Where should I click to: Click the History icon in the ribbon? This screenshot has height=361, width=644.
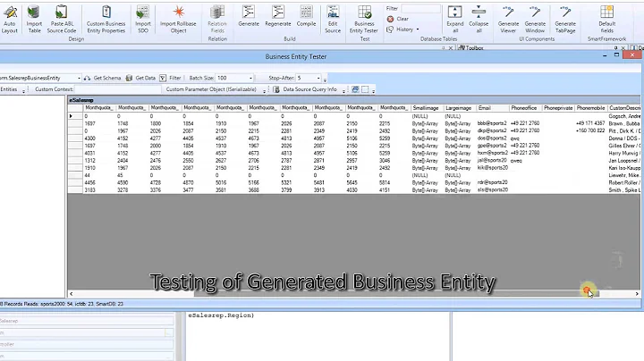[390, 29]
